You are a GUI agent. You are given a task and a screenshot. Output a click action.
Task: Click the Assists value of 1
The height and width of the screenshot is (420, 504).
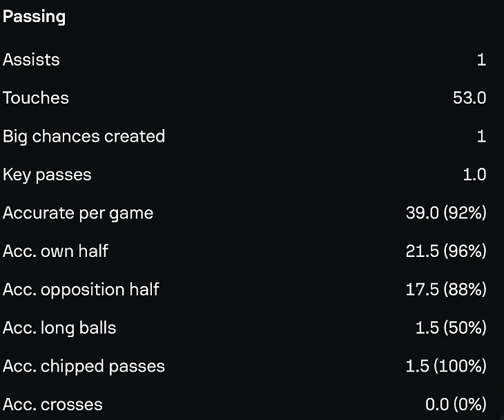(481, 59)
